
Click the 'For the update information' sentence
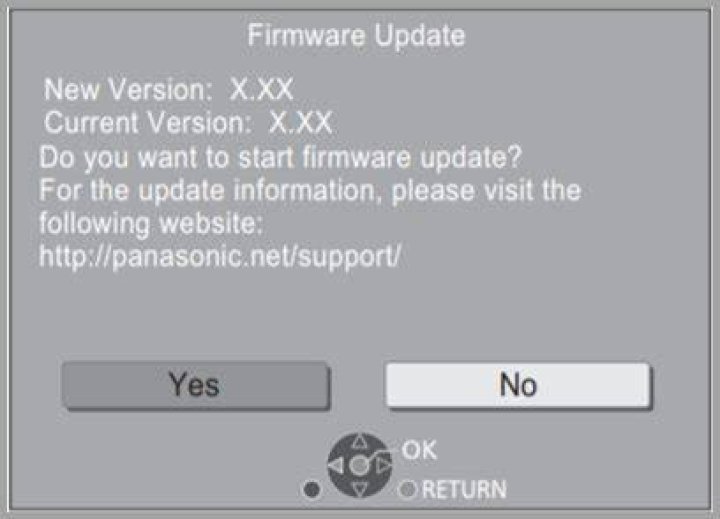pyautogui.click(x=310, y=191)
